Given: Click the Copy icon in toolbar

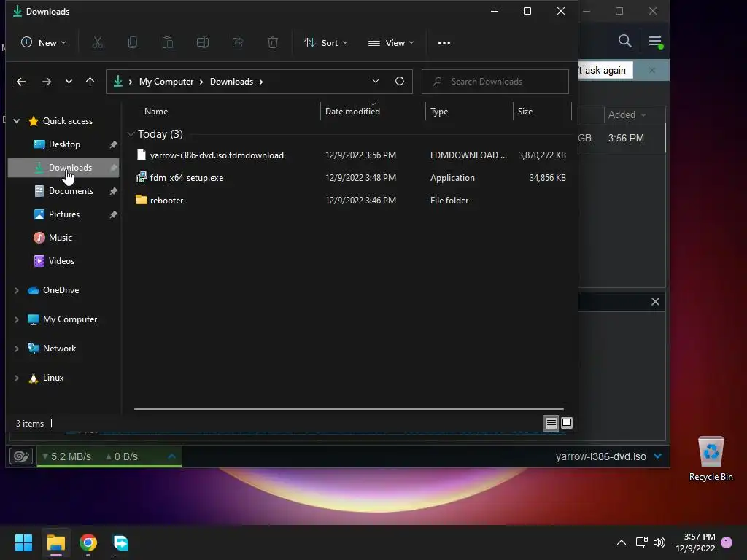Looking at the screenshot, I should point(133,43).
